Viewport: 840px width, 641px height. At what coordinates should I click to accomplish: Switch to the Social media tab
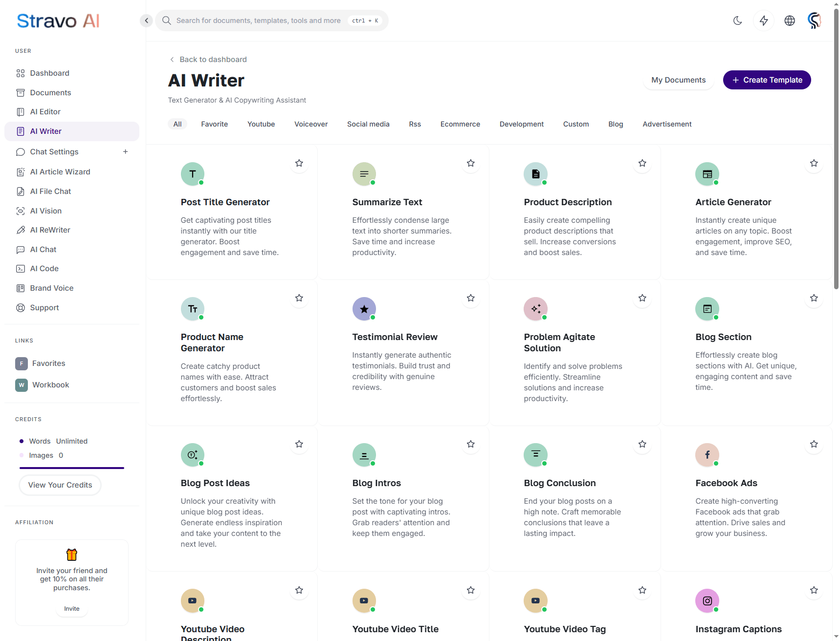368,124
